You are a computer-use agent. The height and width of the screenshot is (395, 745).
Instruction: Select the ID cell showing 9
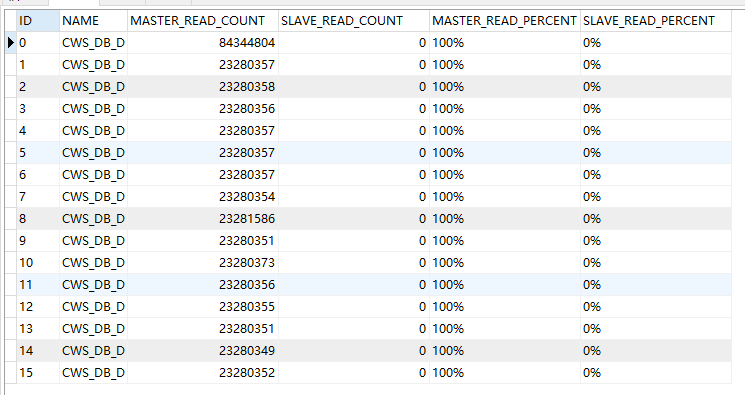tap(38, 241)
